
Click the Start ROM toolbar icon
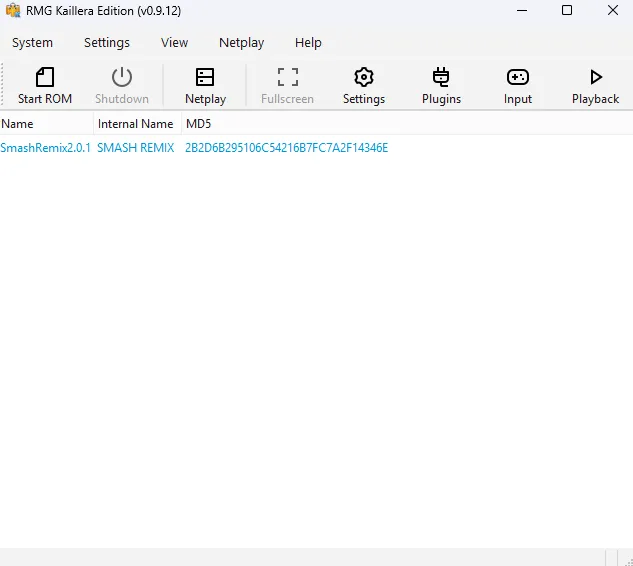point(45,77)
